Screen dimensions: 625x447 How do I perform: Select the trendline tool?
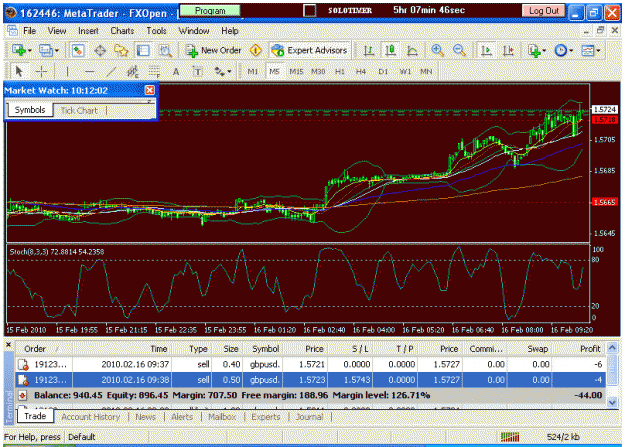point(112,72)
